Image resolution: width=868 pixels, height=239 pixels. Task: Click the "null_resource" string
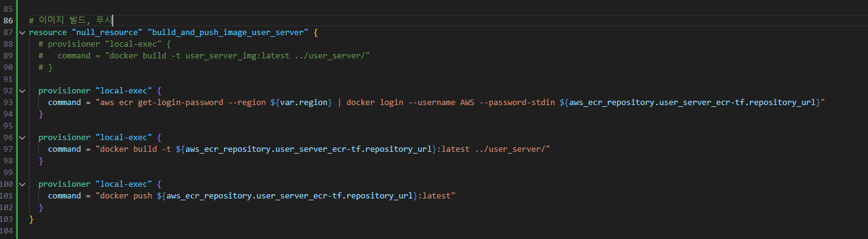[106, 32]
